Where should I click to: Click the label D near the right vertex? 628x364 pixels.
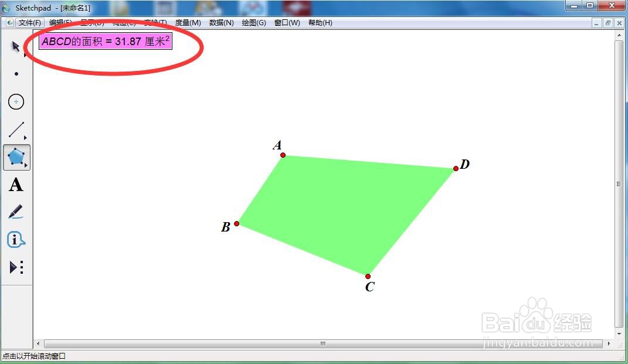tap(464, 164)
